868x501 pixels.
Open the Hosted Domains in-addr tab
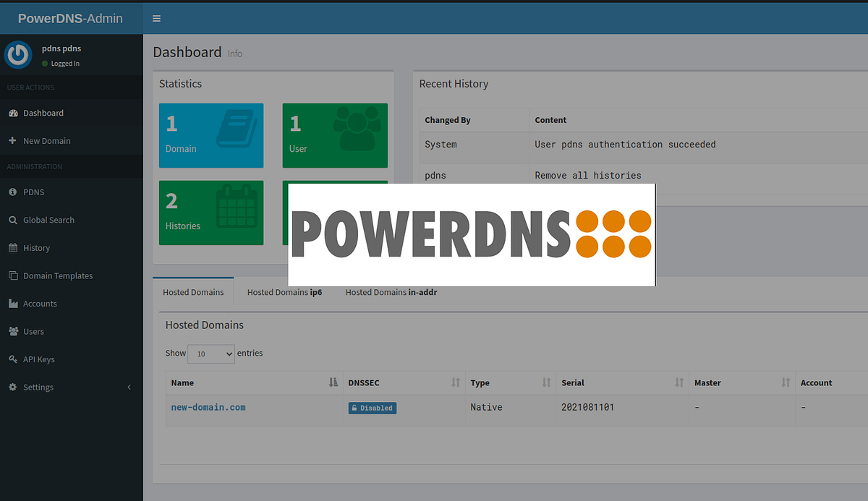pos(391,292)
